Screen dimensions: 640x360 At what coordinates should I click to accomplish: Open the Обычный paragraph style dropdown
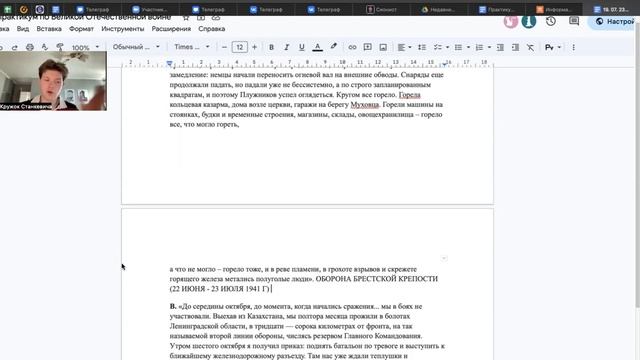[136, 47]
